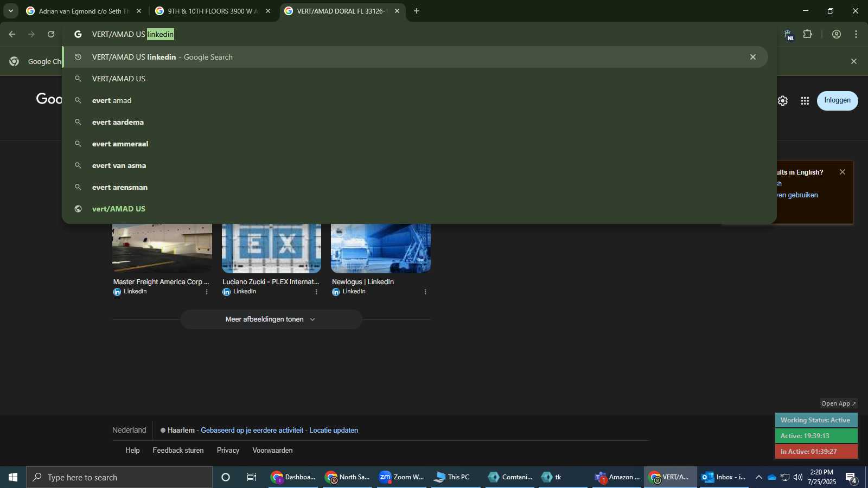Click the Open App button
Image resolution: width=868 pixels, height=488 pixels.
point(838,403)
